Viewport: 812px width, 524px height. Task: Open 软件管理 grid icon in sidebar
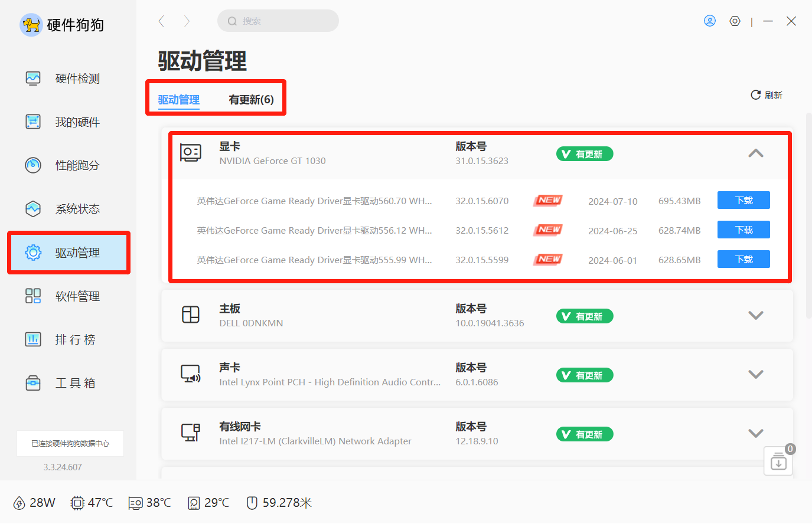click(x=33, y=296)
